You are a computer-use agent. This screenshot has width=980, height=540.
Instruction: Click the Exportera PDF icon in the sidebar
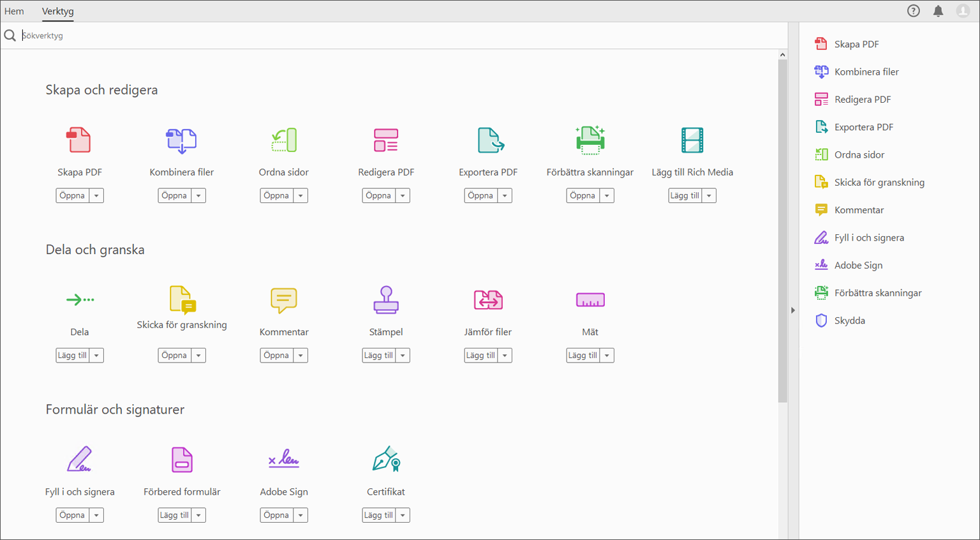pos(821,127)
